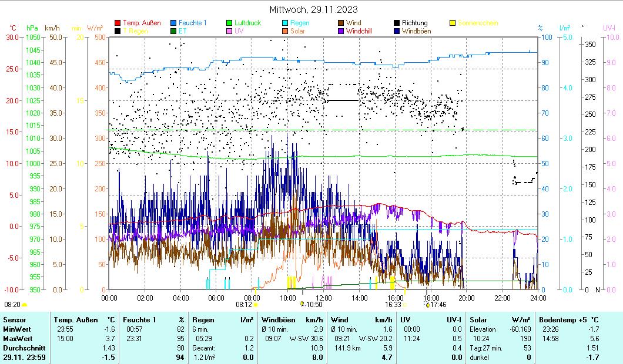Select the purple Windchill legend marker

click(341, 31)
